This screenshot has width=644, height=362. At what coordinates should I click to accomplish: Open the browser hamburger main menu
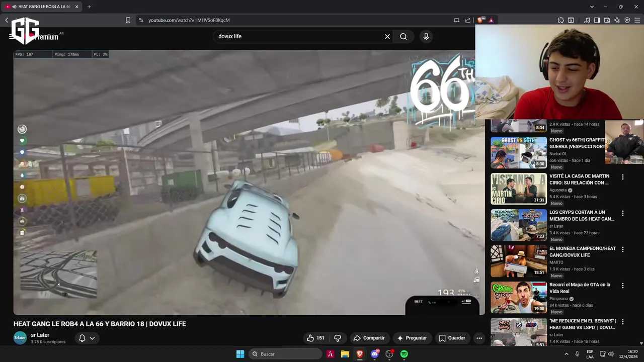[x=637, y=20]
